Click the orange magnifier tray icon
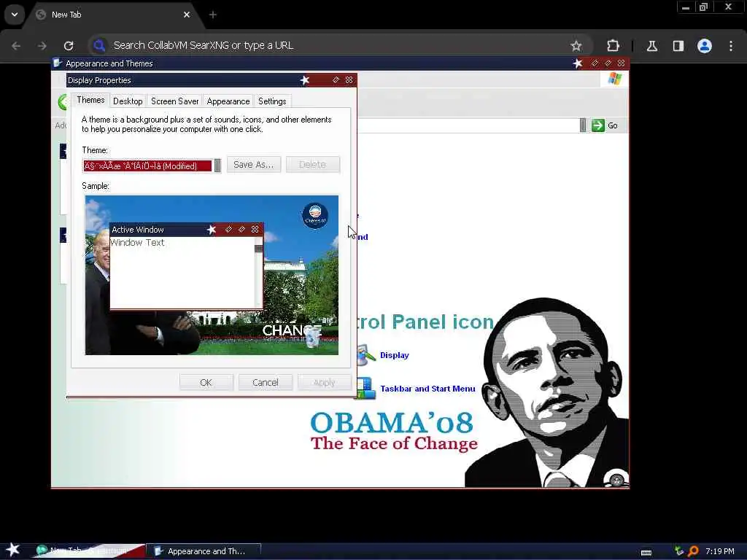 (693, 551)
